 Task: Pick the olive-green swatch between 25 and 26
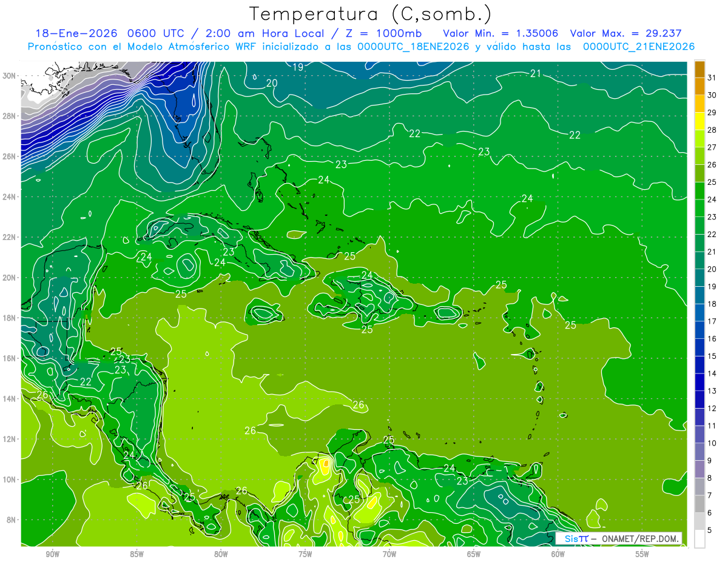[699, 173]
